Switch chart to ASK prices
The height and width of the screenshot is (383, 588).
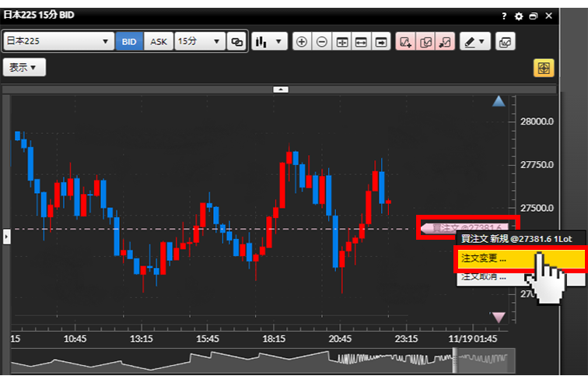(158, 41)
